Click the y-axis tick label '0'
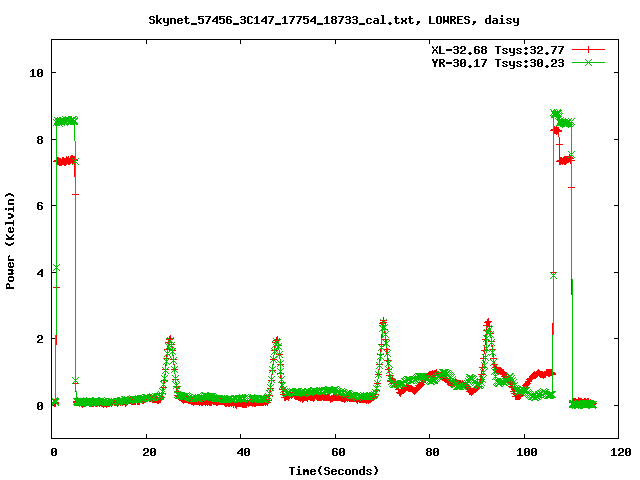The height and width of the screenshot is (480, 640). tap(40, 406)
